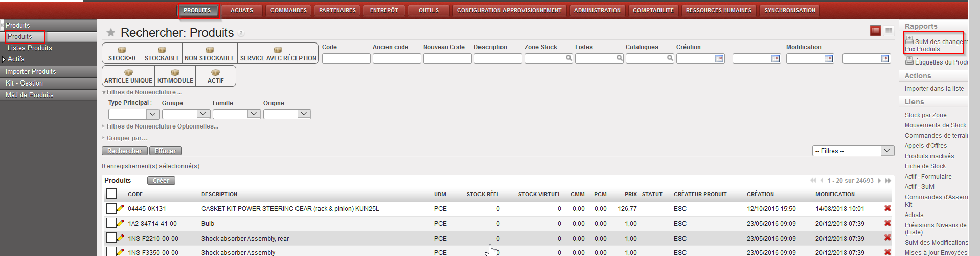Viewport: 980px width, 256px height.
Task: Open the ENTREPÔT menu tab
Action: pos(384,10)
